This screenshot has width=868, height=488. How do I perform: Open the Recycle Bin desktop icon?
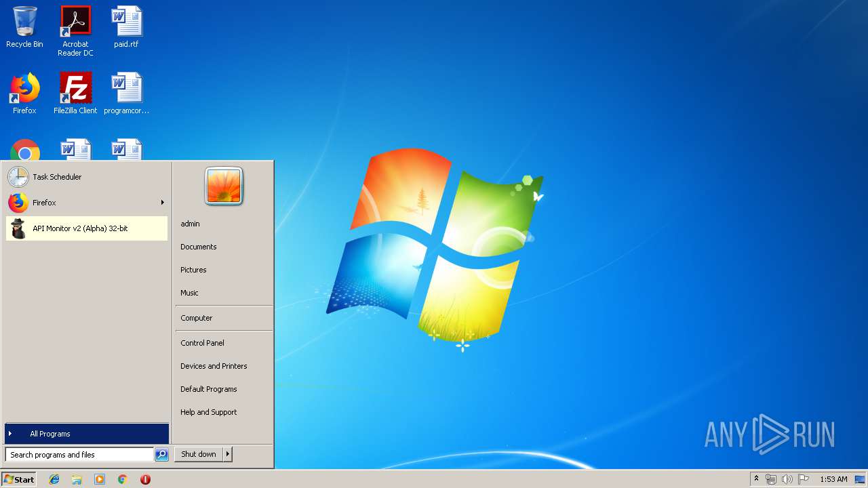(24, 28)
